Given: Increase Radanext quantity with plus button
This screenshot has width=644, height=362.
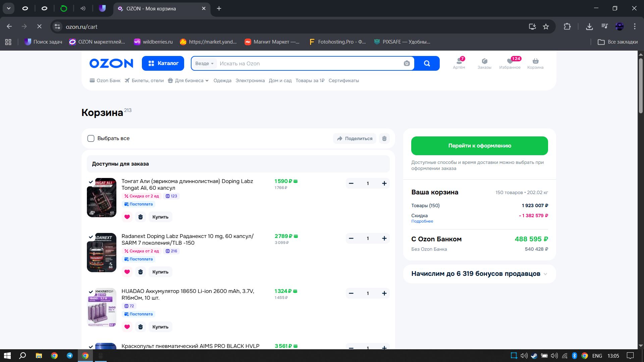Looking at the screenshot, I should click(384, 238).
